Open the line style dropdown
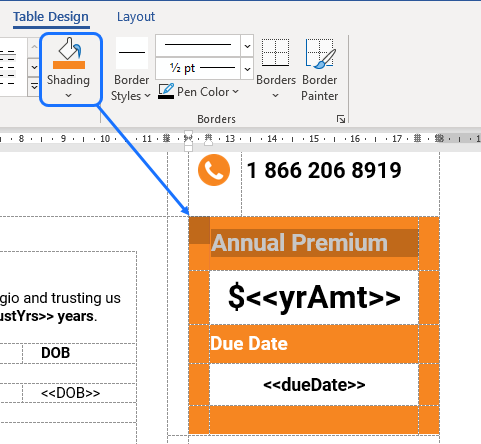 [x=247, y=46]
